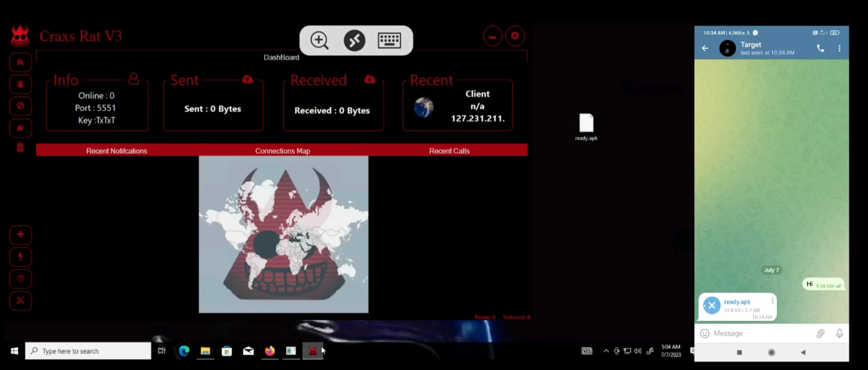
Task: Record voice message with the microphone icon
Action: pyautogui.click(x=839, y=333)
